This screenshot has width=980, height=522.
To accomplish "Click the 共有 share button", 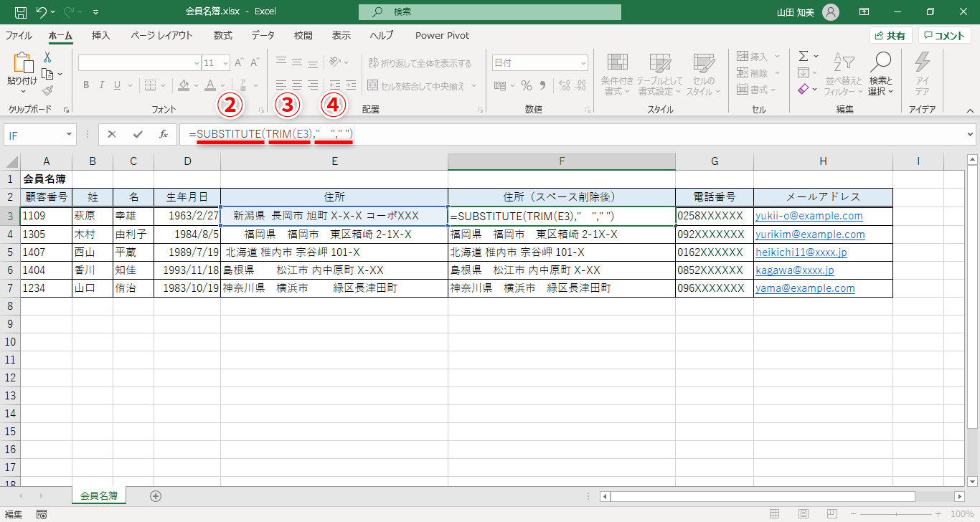I will [x=890, y=36].
